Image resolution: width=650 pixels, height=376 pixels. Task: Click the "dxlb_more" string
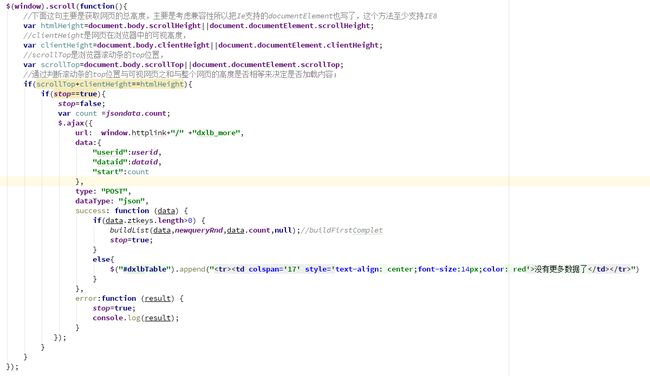(x=216, y=133)
